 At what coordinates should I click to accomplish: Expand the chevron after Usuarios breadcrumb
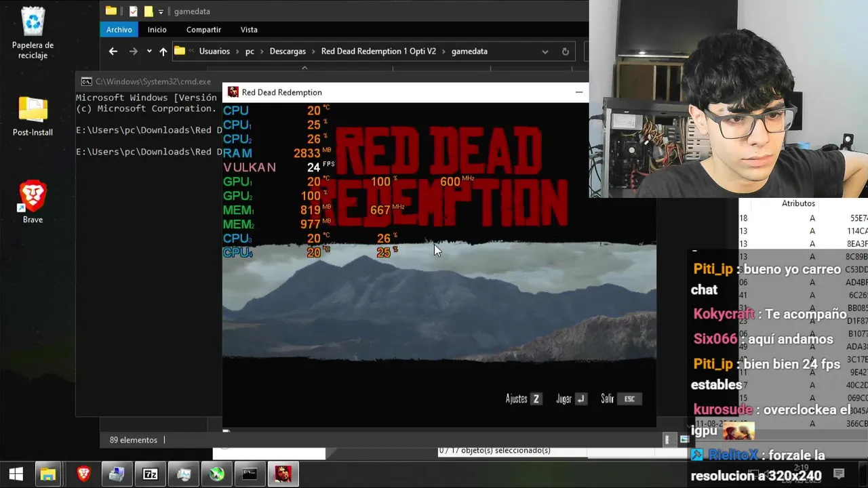click(x=237, y=52)
